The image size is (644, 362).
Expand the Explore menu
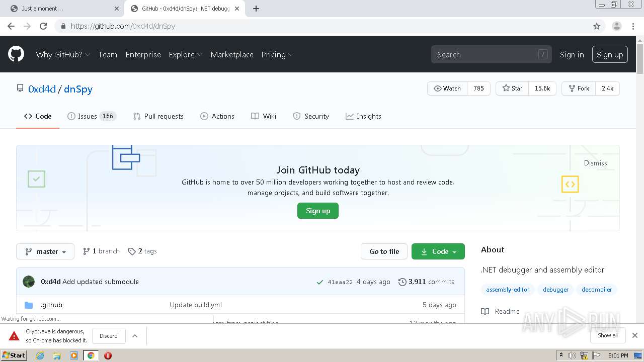(x=186, y=54)
